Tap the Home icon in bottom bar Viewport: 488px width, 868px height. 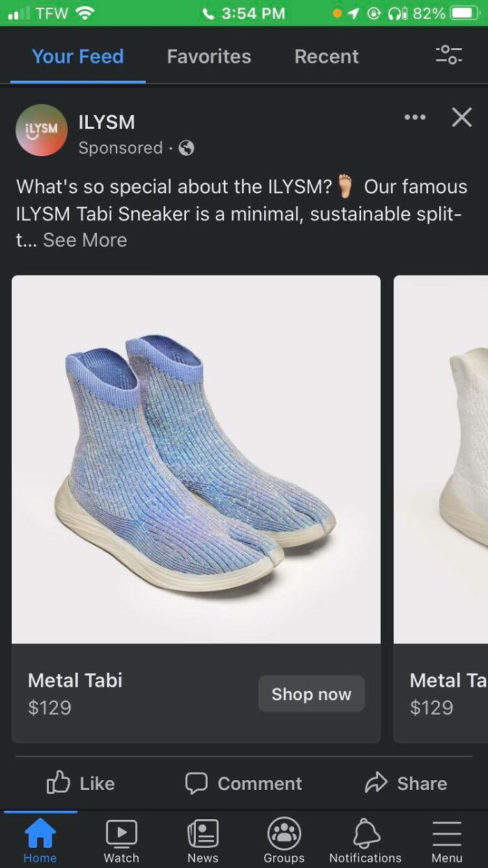tap(40, 833)
